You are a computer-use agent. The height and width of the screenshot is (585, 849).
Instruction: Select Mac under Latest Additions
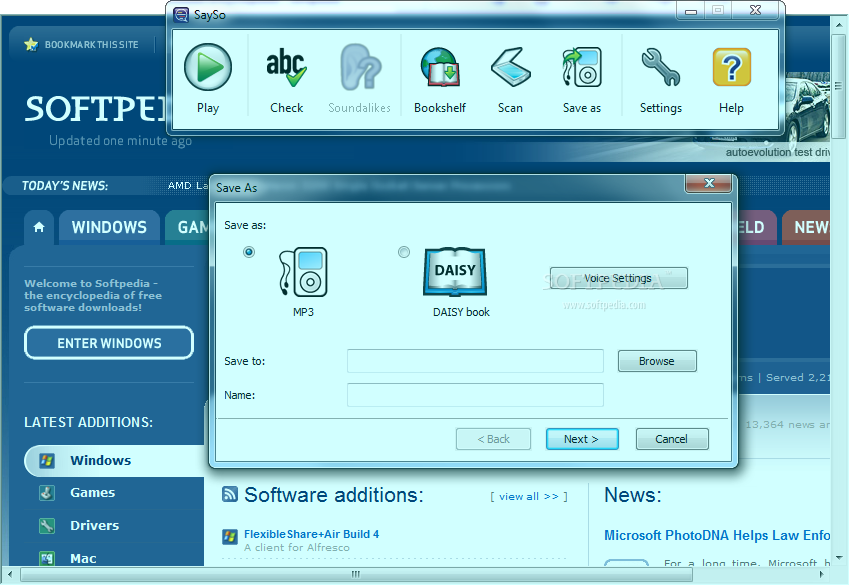(x=83, y=558)
